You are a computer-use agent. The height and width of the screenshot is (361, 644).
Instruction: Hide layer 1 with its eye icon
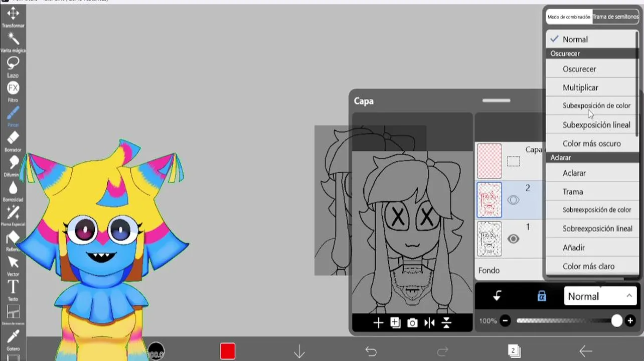point(513,239)
